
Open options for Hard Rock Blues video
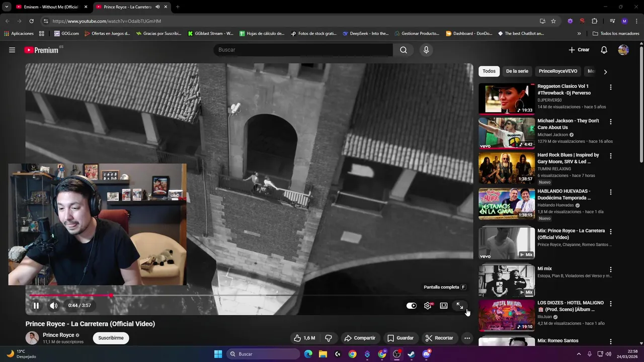coord(611,156)
